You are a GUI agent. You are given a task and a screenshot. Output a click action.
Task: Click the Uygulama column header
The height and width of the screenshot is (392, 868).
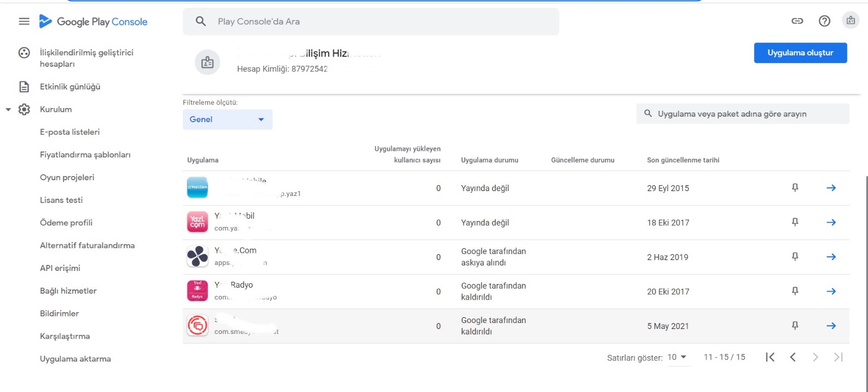pyautogui.click(x=203, y=160)
